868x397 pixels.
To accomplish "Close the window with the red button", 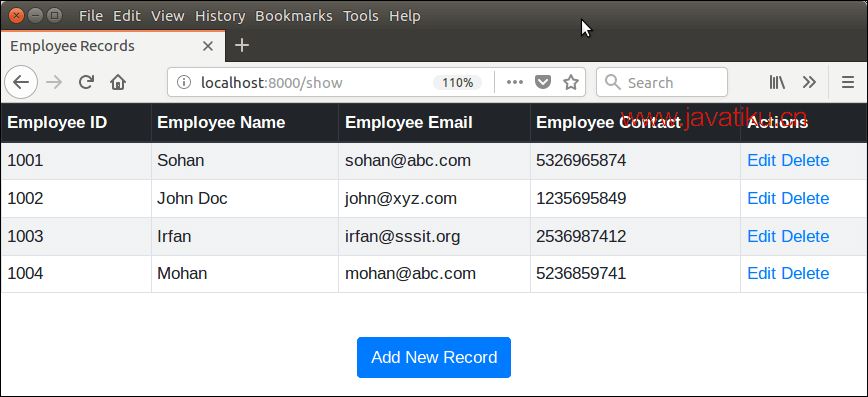I will pos(17,16).
